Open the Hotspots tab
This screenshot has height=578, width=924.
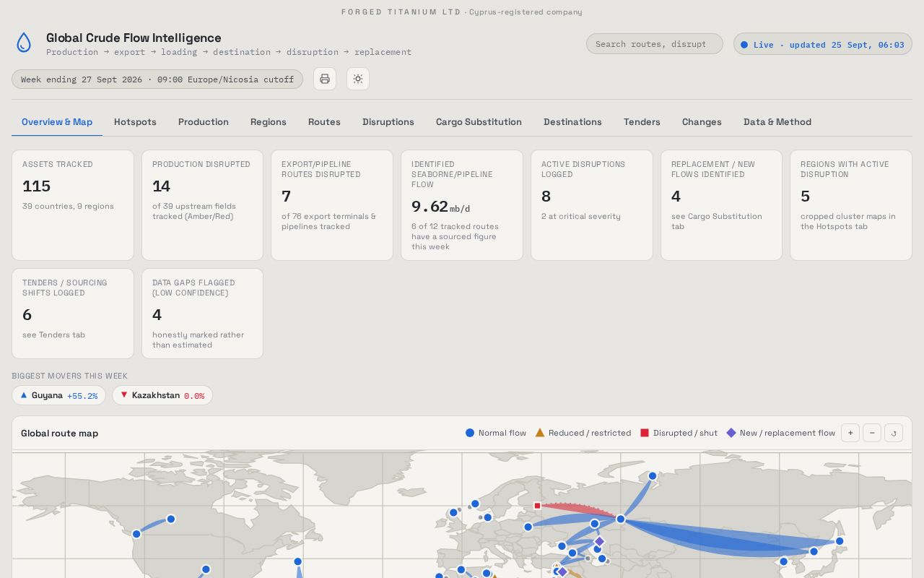135,122
